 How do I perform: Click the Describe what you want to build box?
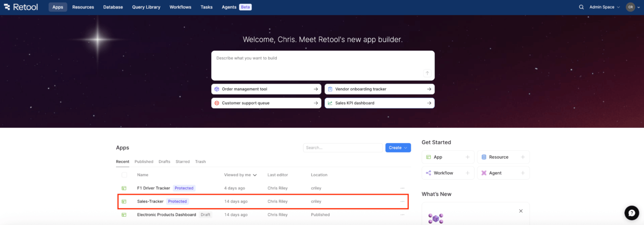(x=323, y=65)
